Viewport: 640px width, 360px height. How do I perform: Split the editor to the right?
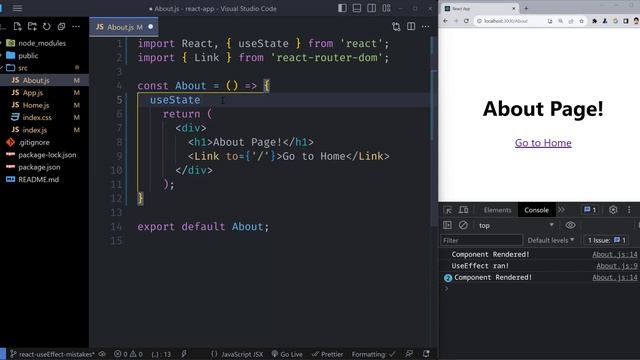(411, 27)
